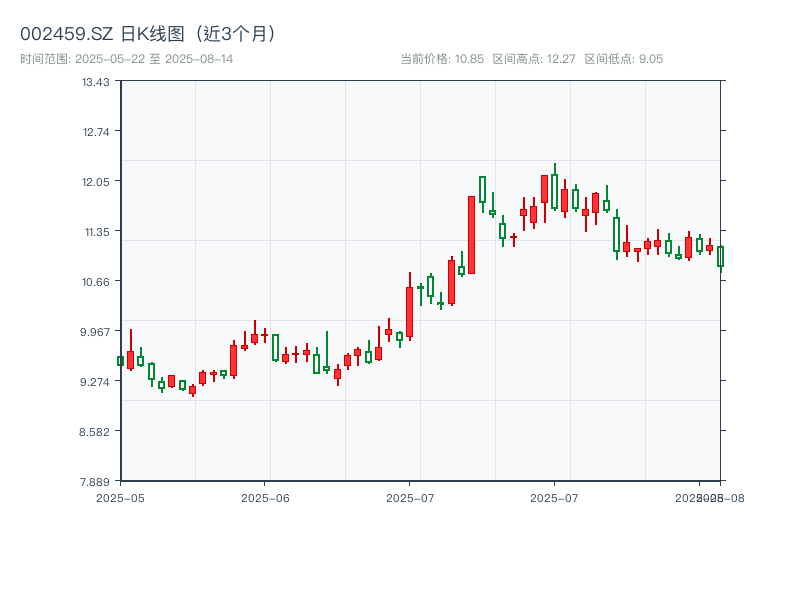Select the 区间高点 12.27 label
Image resolution: width=800 pixels, height=600 pixels.
(x=534, y=59)
